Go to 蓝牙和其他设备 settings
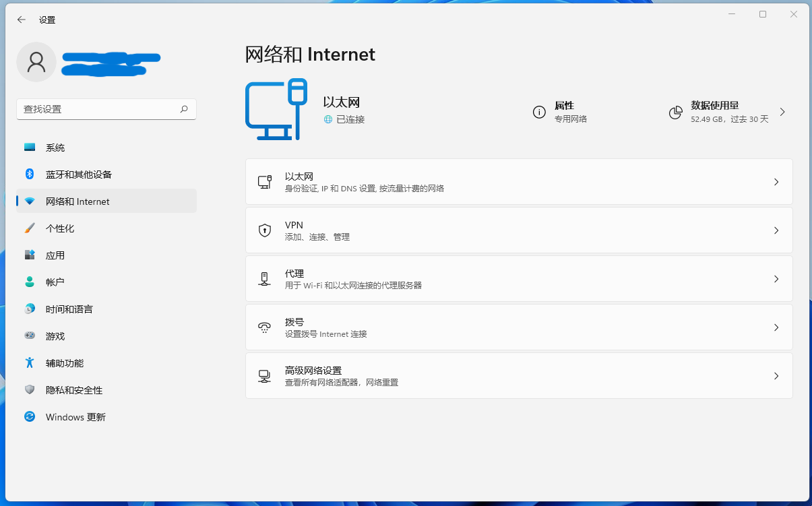Viewport: 812px width, 506px height. click(106, 175)
